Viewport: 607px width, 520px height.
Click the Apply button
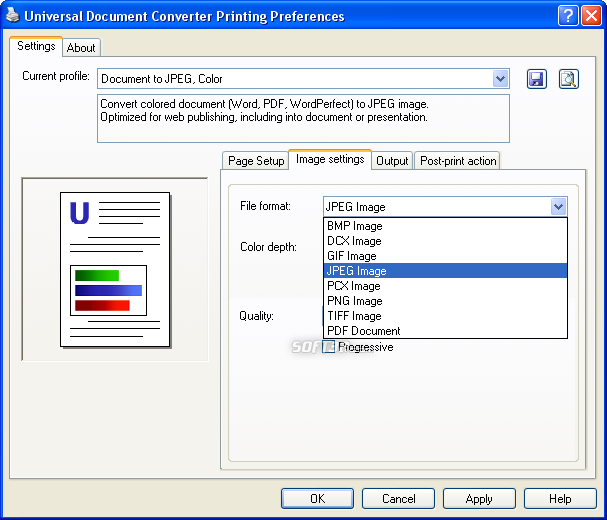click(x=479, y=498)
